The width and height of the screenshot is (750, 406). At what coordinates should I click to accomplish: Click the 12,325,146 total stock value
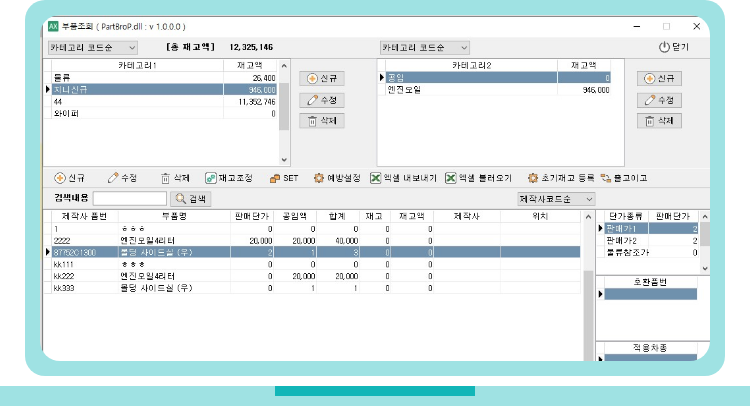[x=251, y=47]
